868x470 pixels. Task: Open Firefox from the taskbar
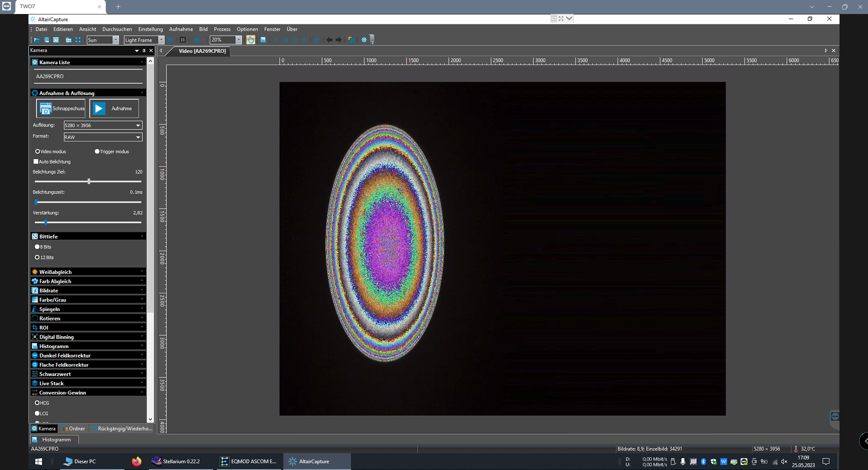pos(137,461)
